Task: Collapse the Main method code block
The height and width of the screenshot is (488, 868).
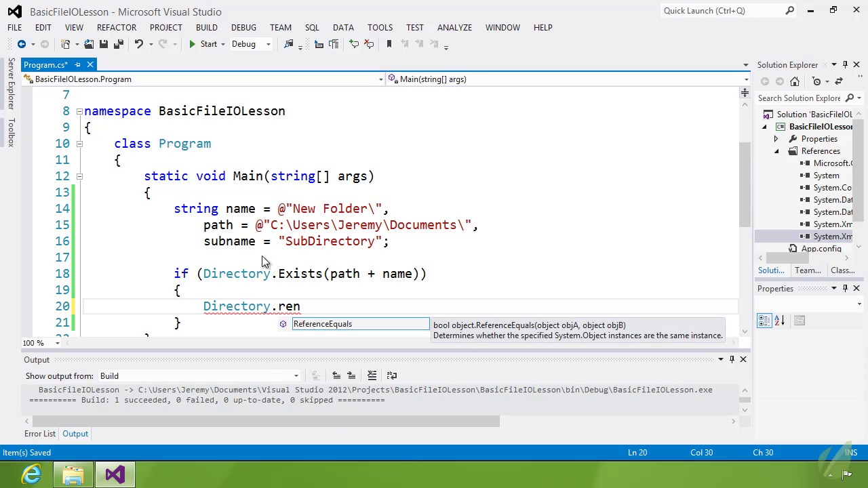Action: tap(79, 176)
